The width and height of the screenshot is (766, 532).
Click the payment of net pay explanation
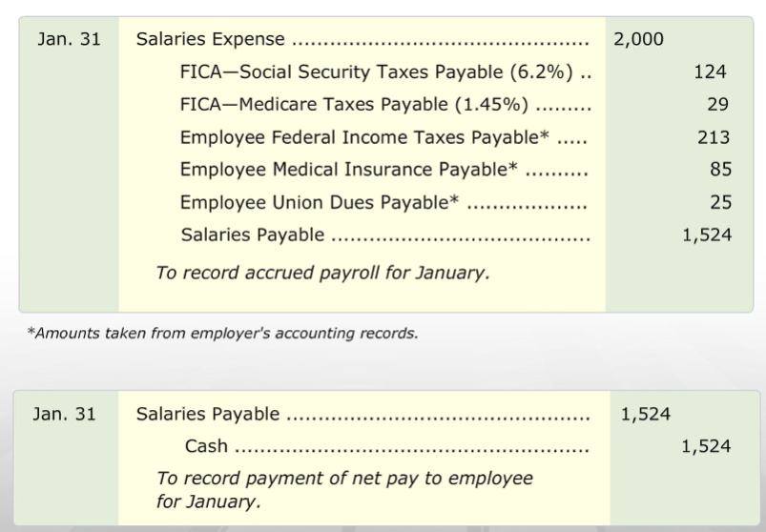[x=344, y=489]
